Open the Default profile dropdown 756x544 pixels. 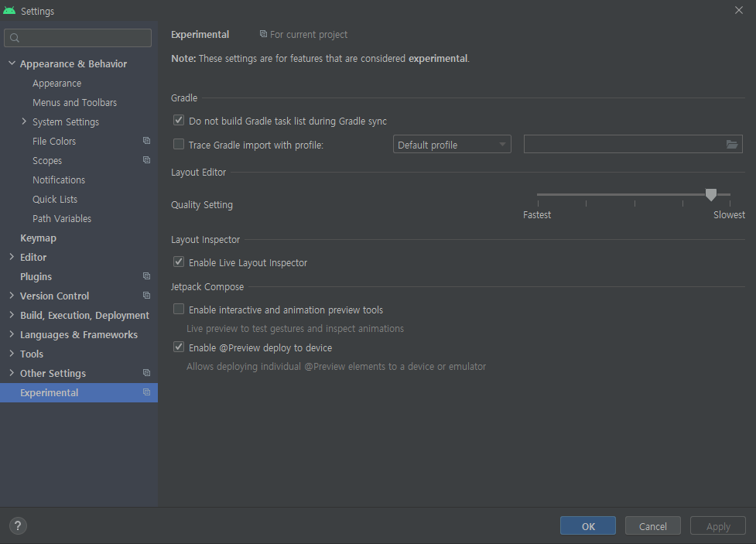pos(452,144)
